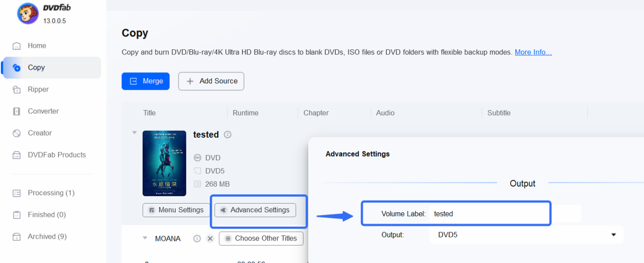Screen dimensions: 644x263
Task: Click the Add Source button
Action: 211,81
